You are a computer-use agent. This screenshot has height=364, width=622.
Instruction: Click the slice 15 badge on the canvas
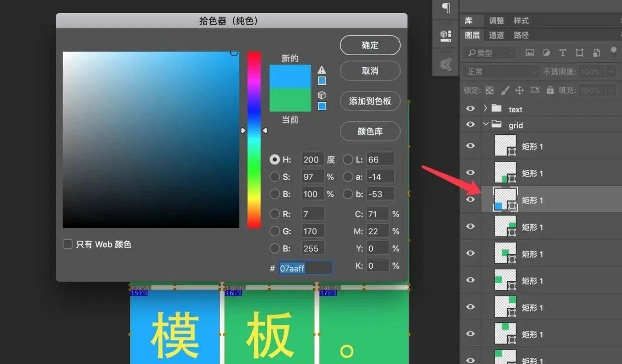pos(138,292)
